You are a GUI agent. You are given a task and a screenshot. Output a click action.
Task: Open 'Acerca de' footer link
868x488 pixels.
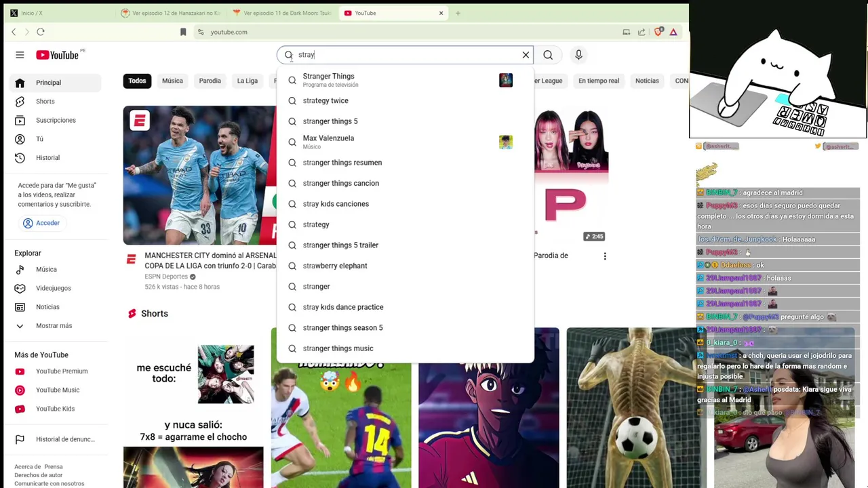(x=27, y=466)
